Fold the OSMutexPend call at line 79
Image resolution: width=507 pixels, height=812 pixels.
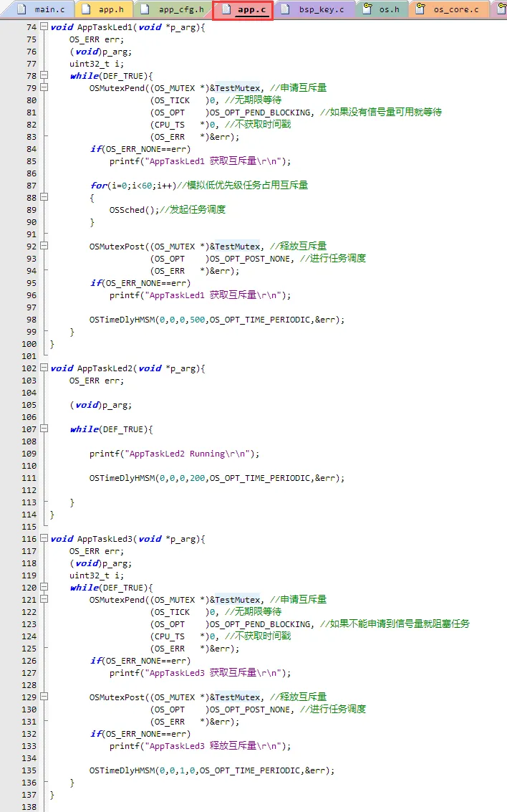(x=44, y=88)
